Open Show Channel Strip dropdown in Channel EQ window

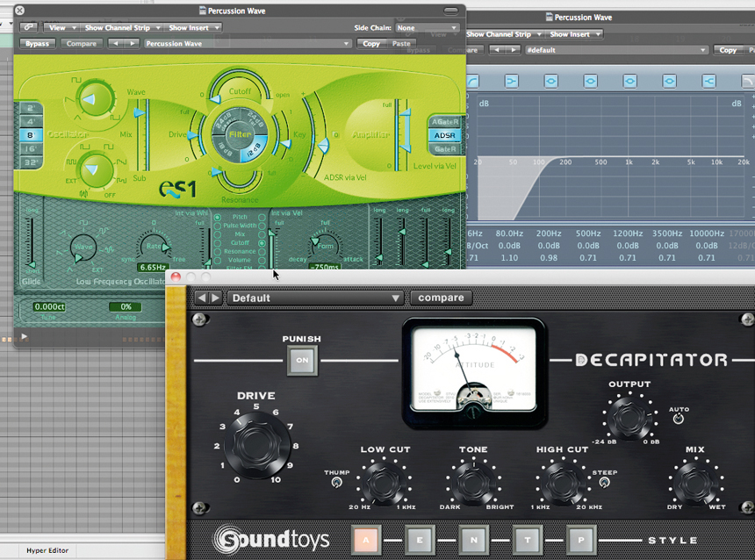(x=504, y=34)
